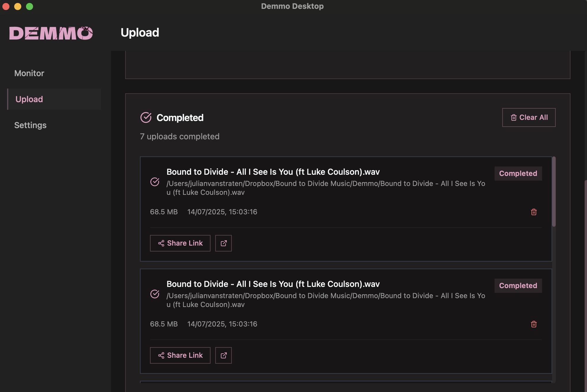Click the green fullscreen window button

click(30, 6)
